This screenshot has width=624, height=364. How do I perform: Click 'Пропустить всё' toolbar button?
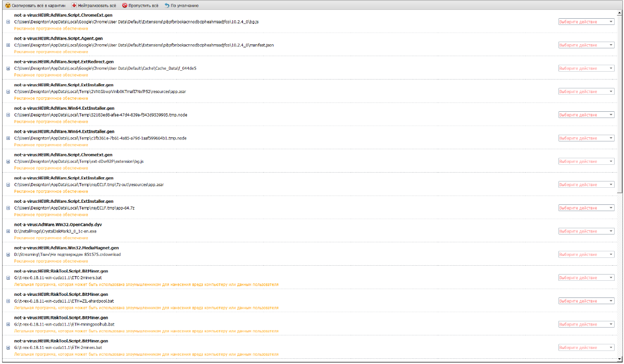pyautogui.click(x=140, y=5)
